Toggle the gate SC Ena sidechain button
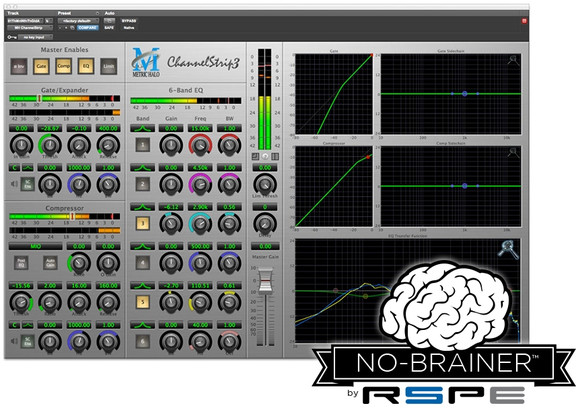This screenshot has height=414, width=576. (x=28, y=184)
